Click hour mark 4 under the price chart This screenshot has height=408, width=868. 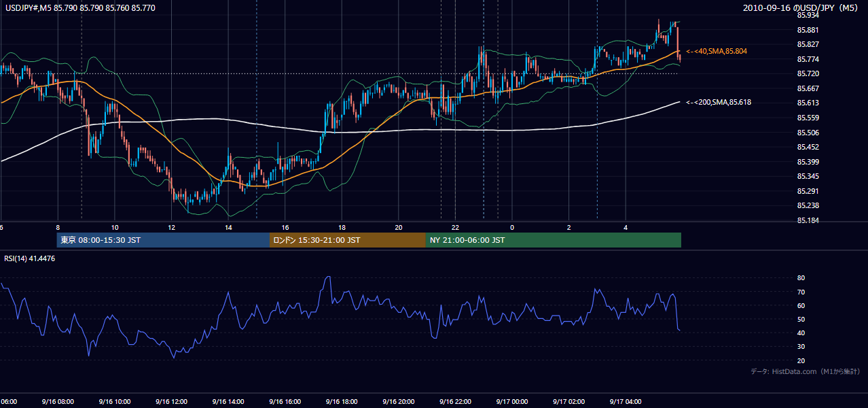click(x=626, y=227)
